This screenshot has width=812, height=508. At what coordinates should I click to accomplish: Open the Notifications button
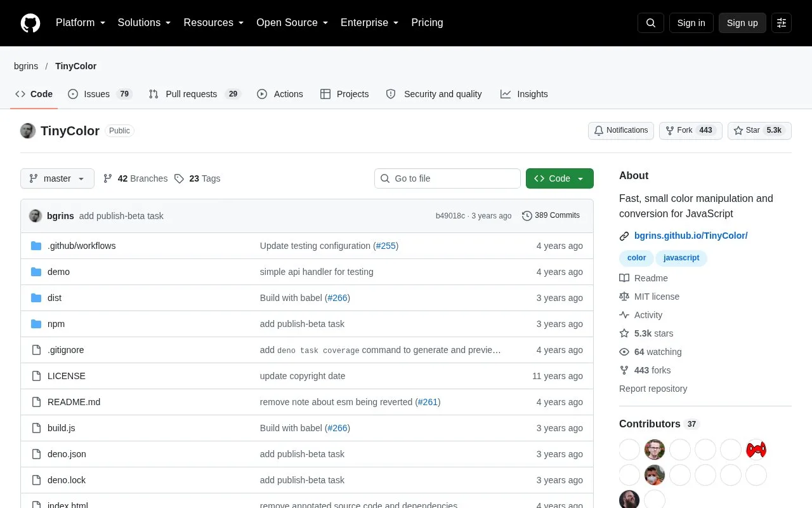[x=621, y=131]
